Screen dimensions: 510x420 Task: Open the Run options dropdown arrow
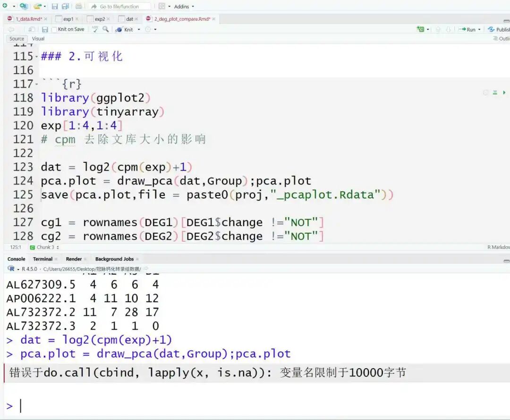tap(479, 30)
